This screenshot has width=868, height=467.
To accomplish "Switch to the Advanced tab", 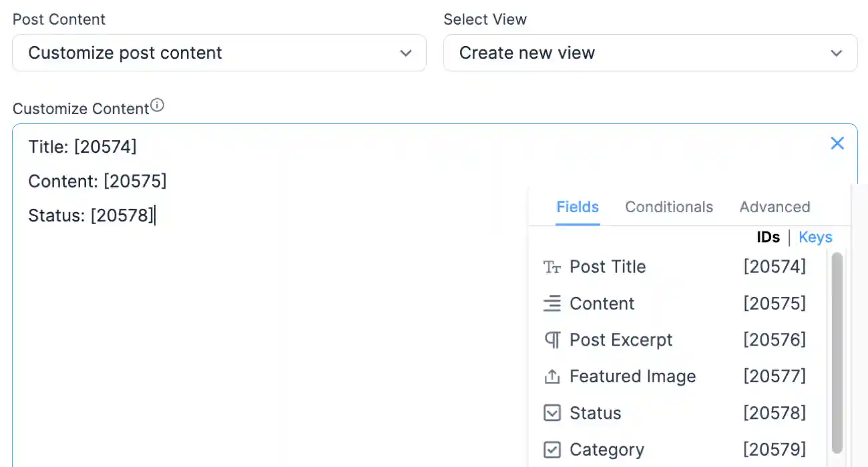I will click(x=775, y=207).
